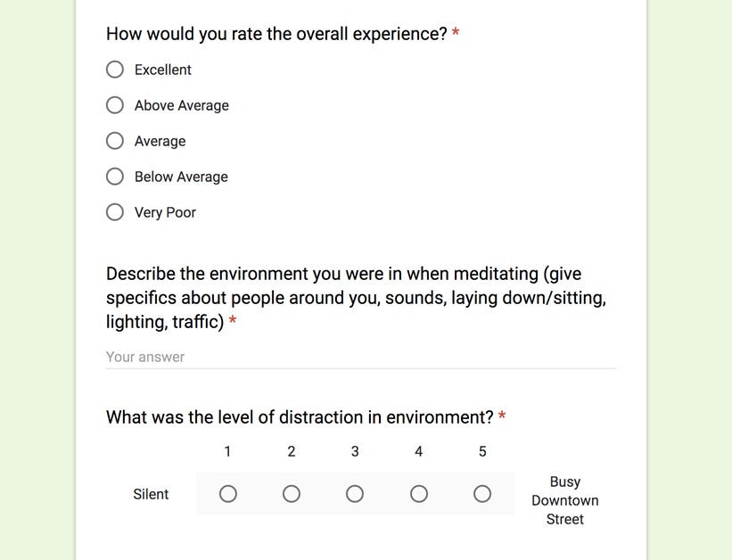Select distraction level 3 radio button
Image resolution: width=732 pixels, height=560 pixels.
pos(355,494)
